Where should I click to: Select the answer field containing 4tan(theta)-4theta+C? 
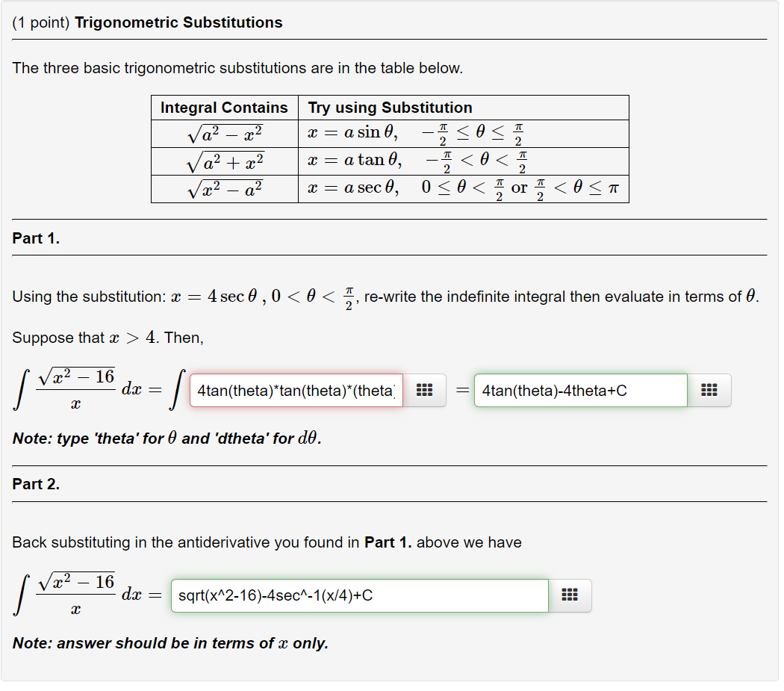click(x=580, y=389)
